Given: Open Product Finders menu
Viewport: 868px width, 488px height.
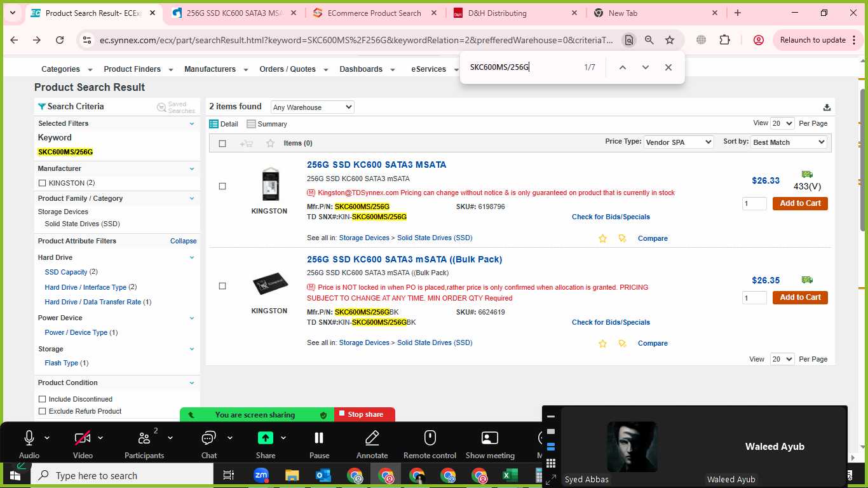Looking at the screenshot, I should [138, 69].
